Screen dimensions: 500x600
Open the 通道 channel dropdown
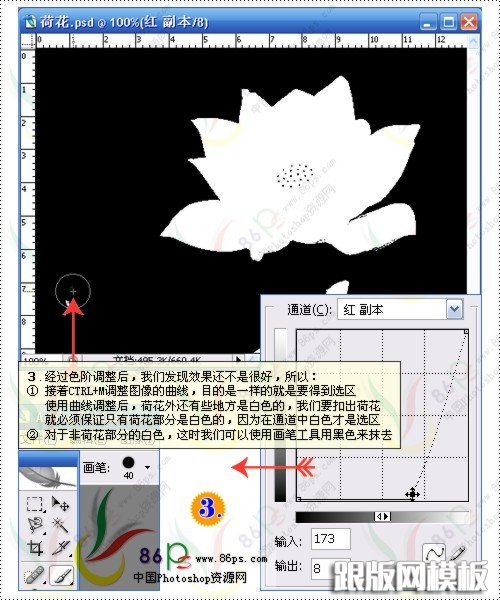[x=454, y=309]
